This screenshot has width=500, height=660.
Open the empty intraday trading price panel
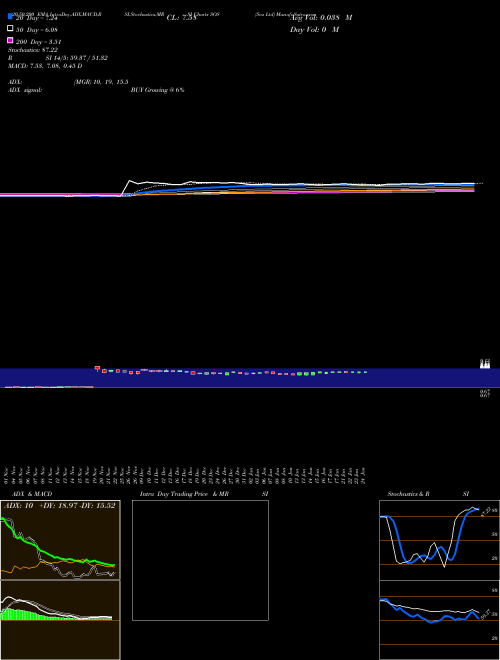coord(200,560)
